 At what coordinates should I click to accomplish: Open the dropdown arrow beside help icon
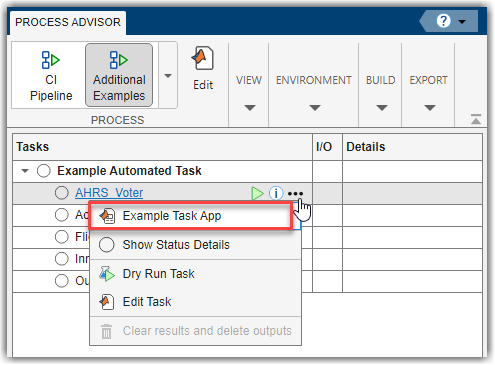coord(462,22)
